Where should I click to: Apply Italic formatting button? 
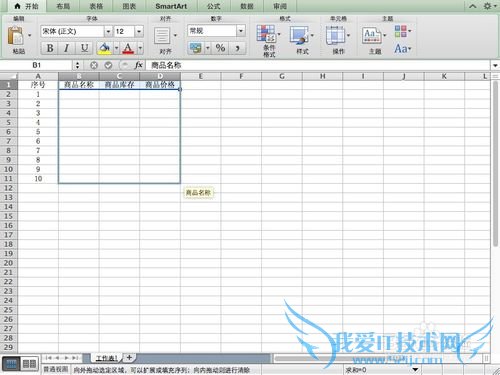pos(66,48)
